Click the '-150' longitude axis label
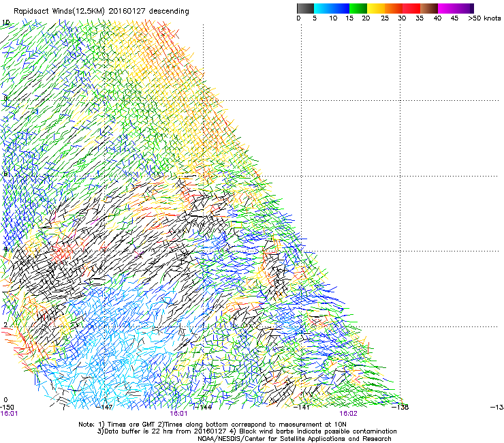Image resolution: width=504 pixels, height=443 pixels. (x=7, y=408)
